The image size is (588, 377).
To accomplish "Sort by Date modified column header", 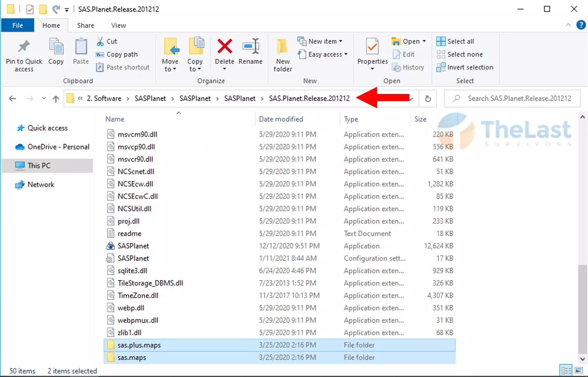I will click(281, 119).
